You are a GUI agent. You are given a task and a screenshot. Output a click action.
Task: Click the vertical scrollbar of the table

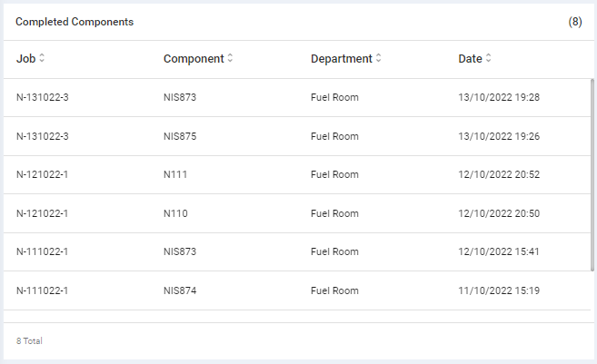point(592,182)
